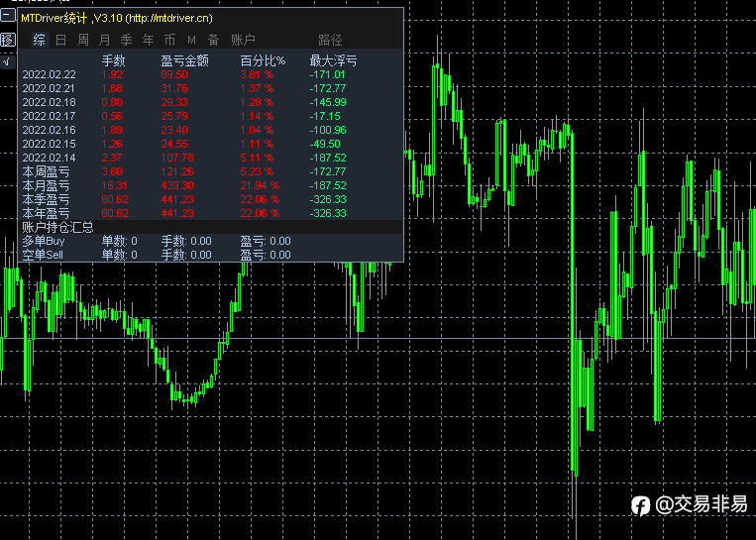
Task: Click the 账户持仓汇总 section header
Action: pyautogui.click(x=57, y=227)
